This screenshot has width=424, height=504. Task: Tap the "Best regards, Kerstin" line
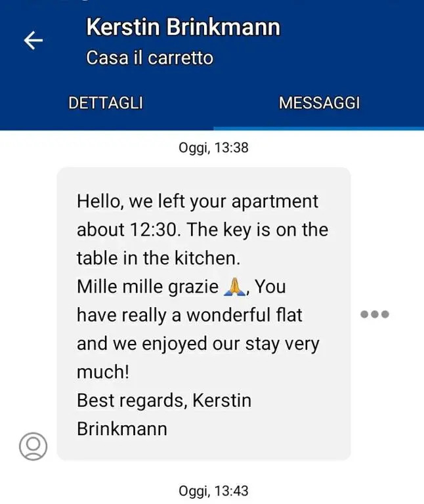[163, 400]
